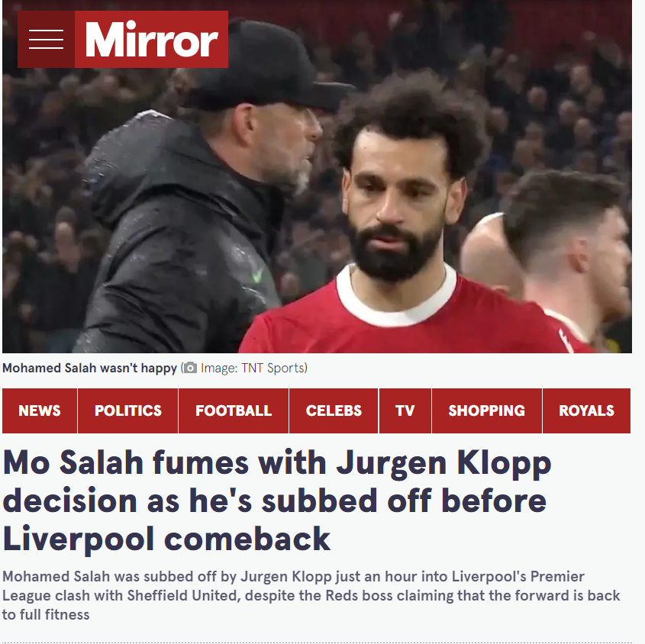Click the 'Liverpool comeback' headline line
The height and width of the screenshot is (644, 645).
[x=166, y=539]
